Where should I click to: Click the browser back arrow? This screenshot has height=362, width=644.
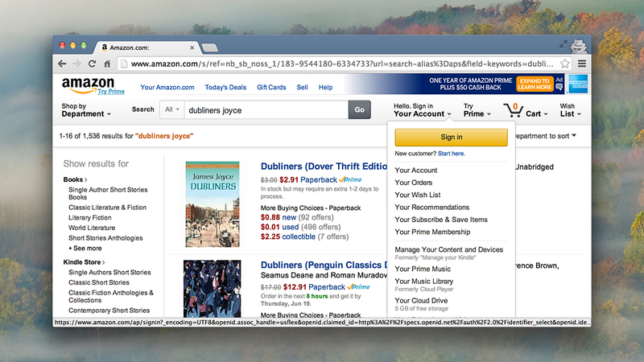click(62, 64)
